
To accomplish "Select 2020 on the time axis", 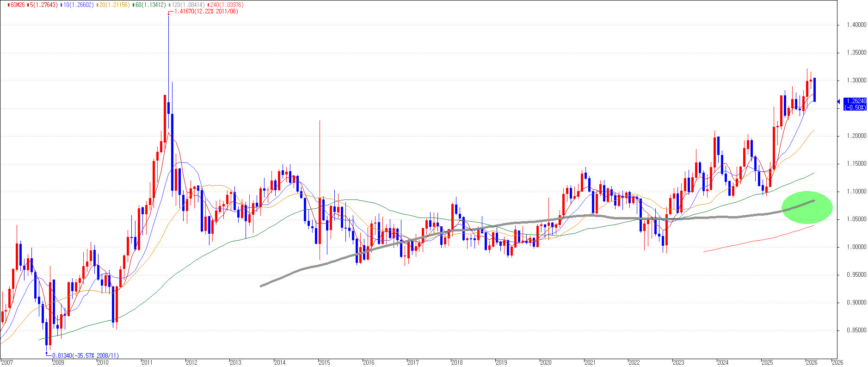I will point(546,362).
